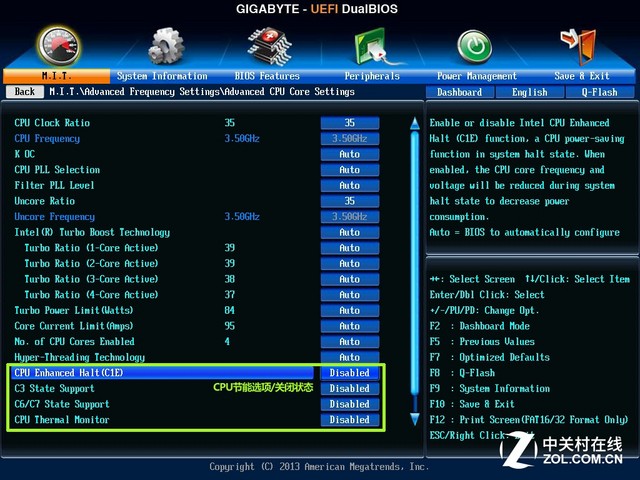Click F10 : Save & Exit help line
The height and width of the screenshot is (480, 640).
(x=472, y=404)
